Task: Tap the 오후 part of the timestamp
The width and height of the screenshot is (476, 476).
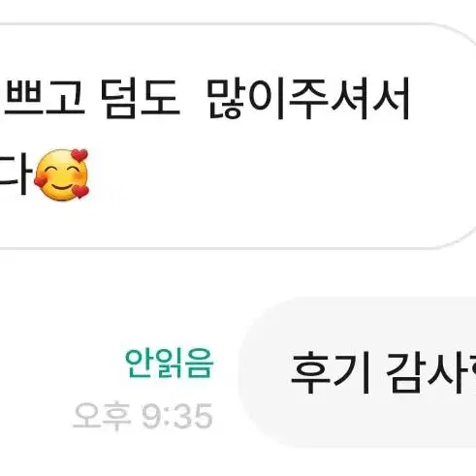Action: point(102,416)
